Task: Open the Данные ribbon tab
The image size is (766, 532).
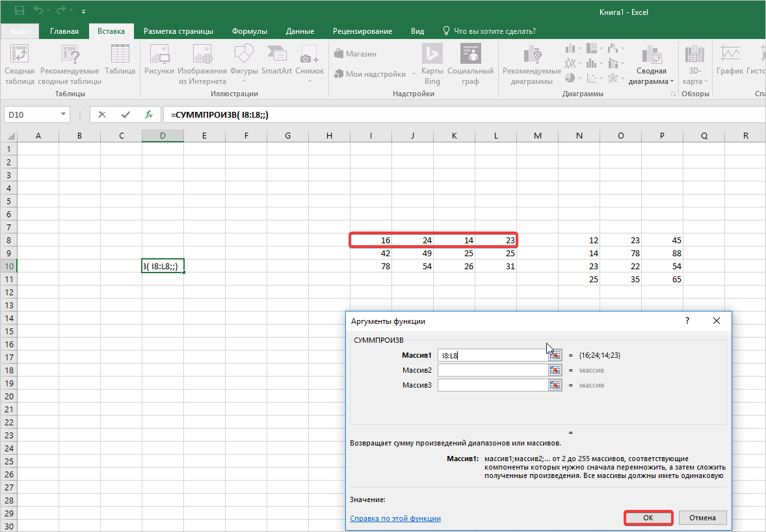Action: (x=300, y=31)
